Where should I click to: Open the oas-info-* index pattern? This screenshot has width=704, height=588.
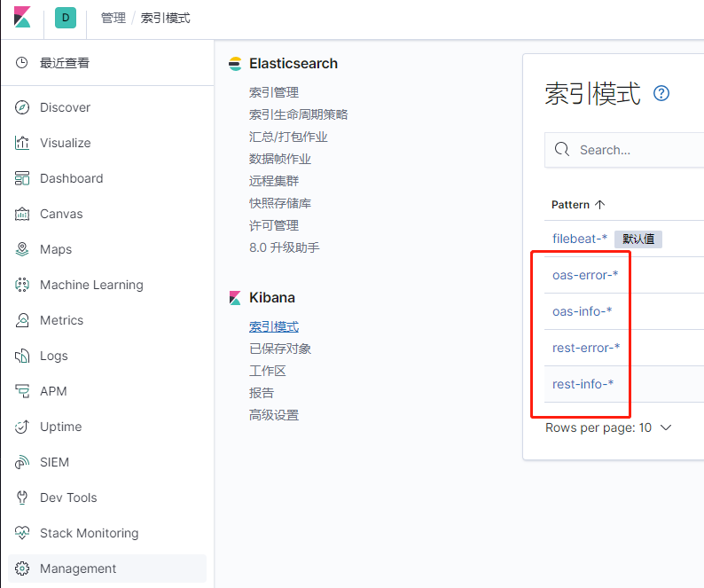tap(582, 311)
